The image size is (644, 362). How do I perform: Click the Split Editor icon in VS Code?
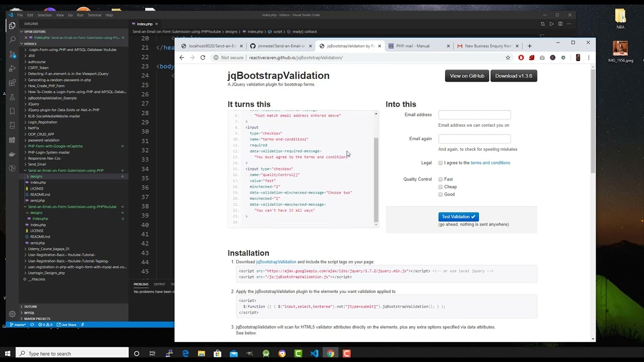560,24
